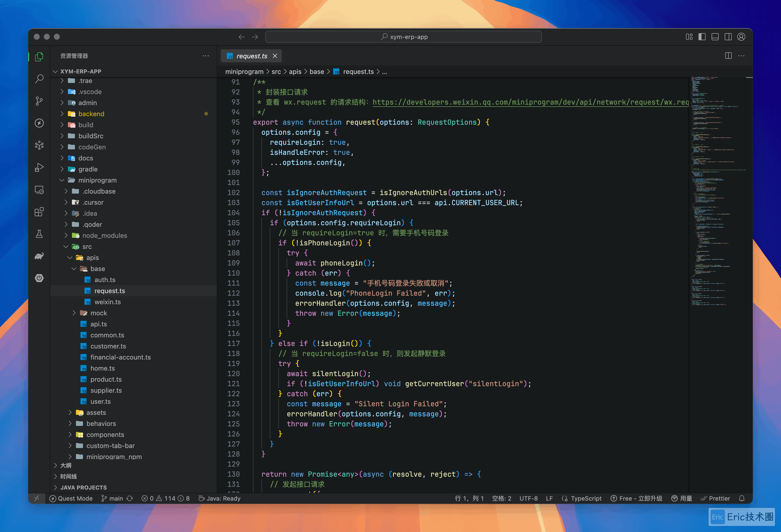781x532 pixels.
Task: Toggle the secondary sidebar visibility
Action: [728, 37]
